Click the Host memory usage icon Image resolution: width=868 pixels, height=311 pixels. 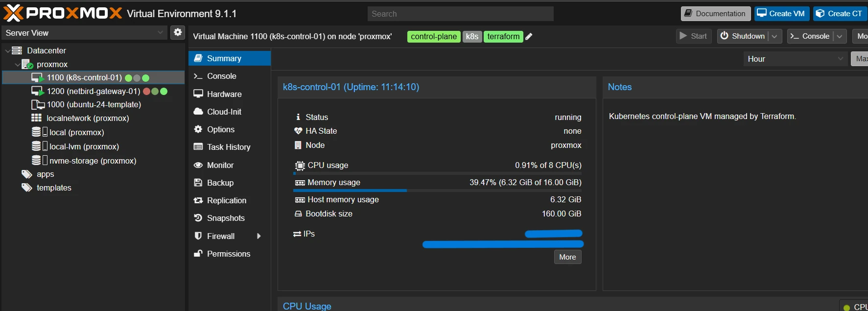pyautogui.click(x=300, y=200)
